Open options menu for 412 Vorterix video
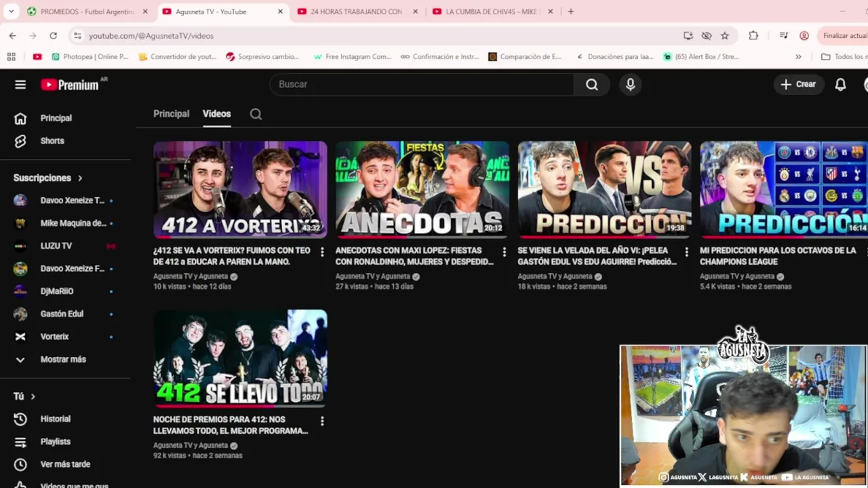This screenshot has width=868, height=488. pyautogui.click(x=322, y=251)
